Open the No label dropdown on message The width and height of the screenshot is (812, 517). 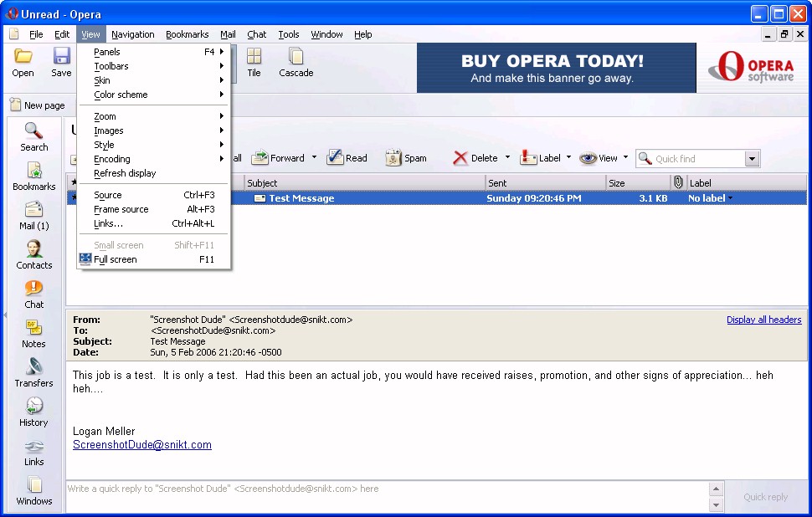click(x=710, y=198)
